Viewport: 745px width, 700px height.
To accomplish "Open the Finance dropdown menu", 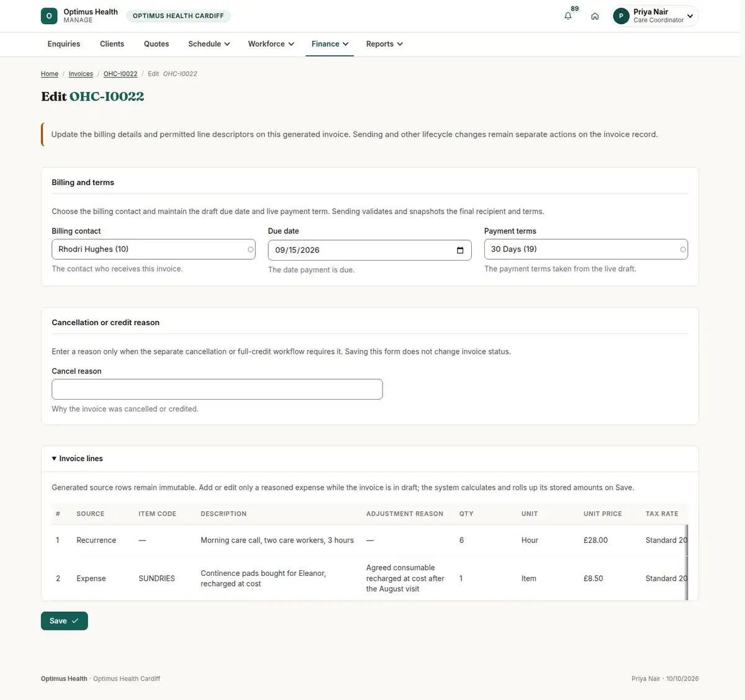I will (x=330, y=44).
